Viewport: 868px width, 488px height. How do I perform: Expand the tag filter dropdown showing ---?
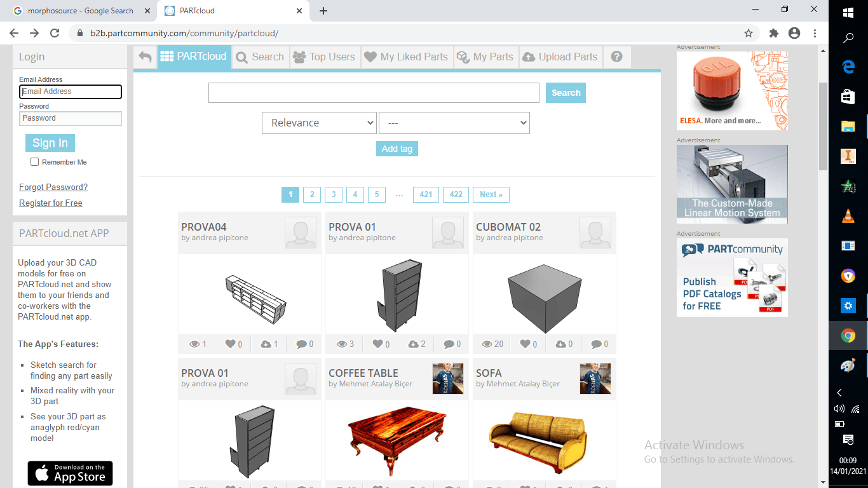pyautogui.click(x=454, y=123)
